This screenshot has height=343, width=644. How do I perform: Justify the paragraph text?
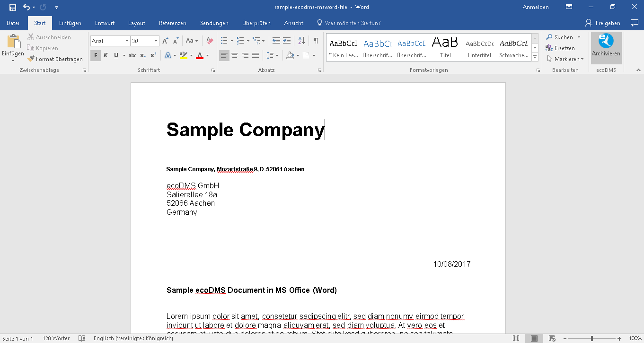pos(256,55)
